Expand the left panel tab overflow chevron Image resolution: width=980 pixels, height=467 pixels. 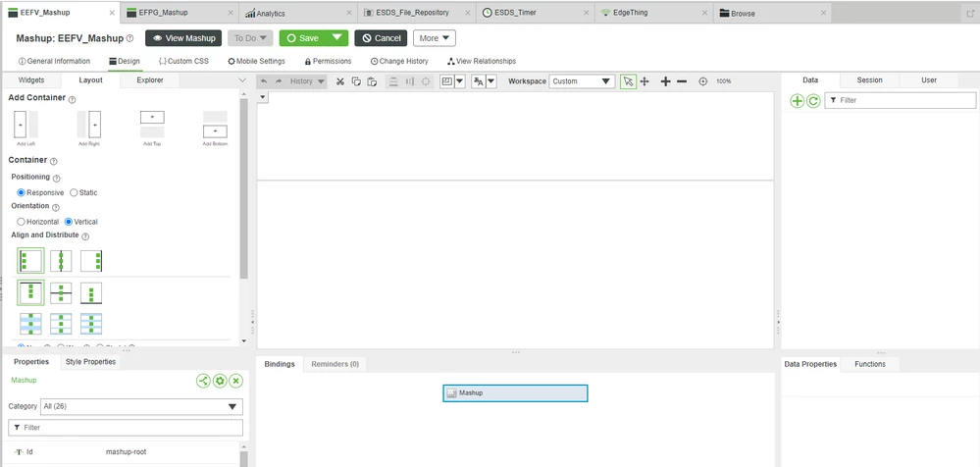(x=243, y=80)
